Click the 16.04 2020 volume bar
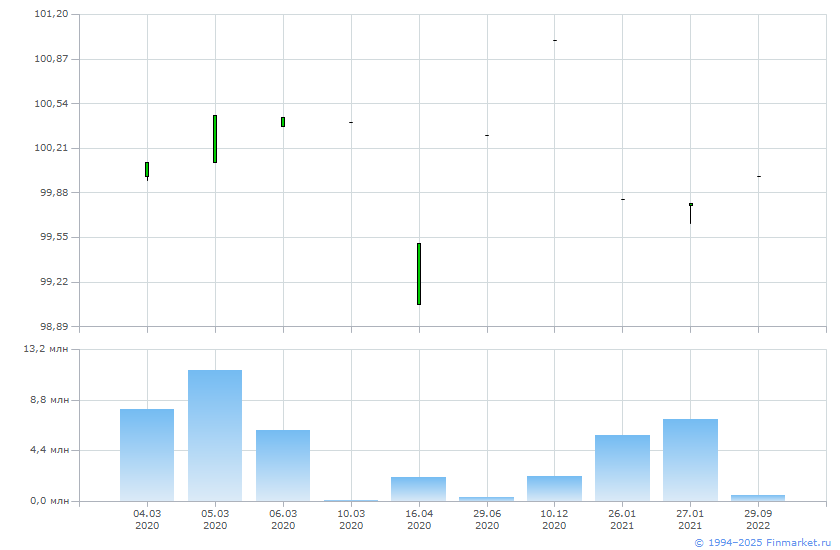Image resolution: width=840 pixels, height=550 pixels. [x=418, y=489]
